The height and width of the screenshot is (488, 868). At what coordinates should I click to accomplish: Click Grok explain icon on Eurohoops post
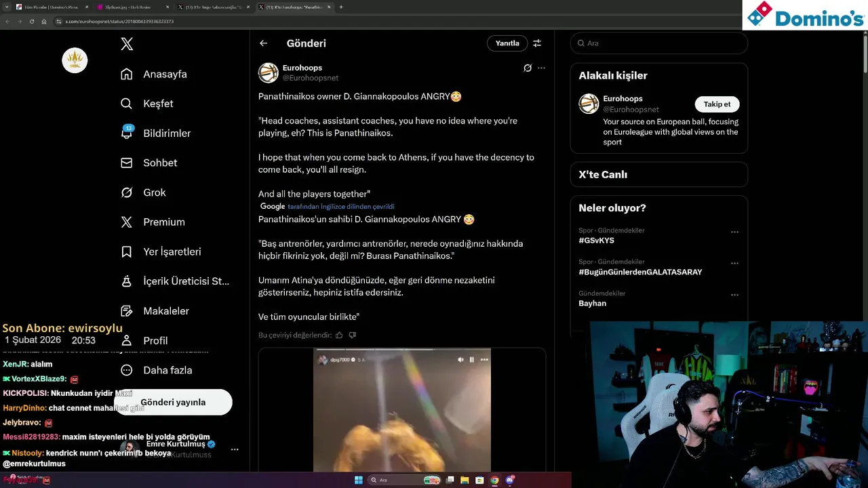(x=528, y=68)
